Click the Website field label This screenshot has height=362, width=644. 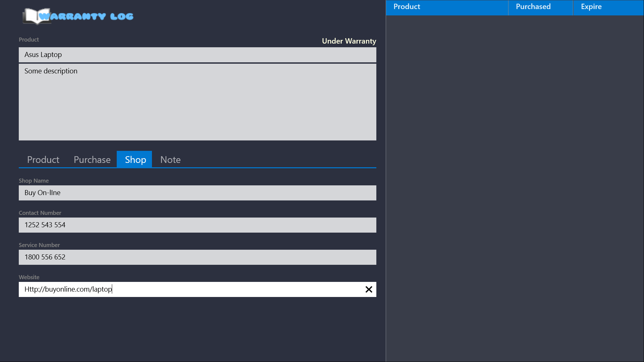tap(29, 277)
